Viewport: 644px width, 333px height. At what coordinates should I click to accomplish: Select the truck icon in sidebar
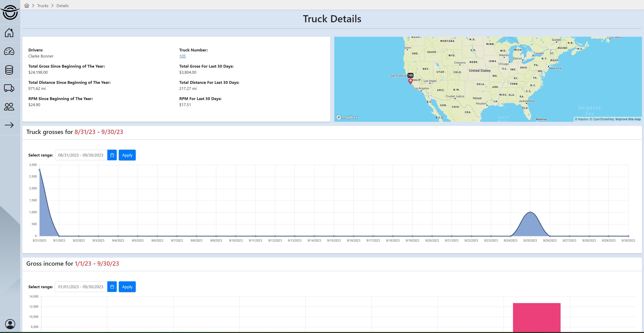pos(9,88)
